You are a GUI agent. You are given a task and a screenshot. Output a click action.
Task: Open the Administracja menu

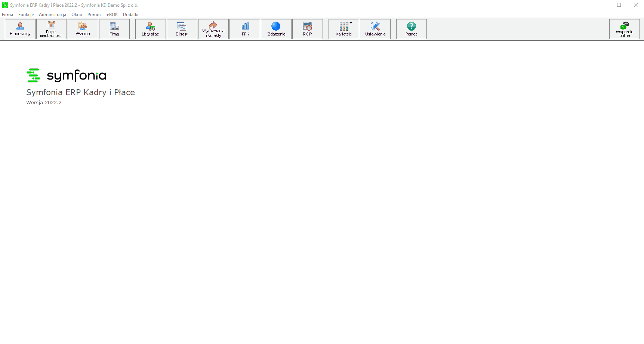[53, 15]
